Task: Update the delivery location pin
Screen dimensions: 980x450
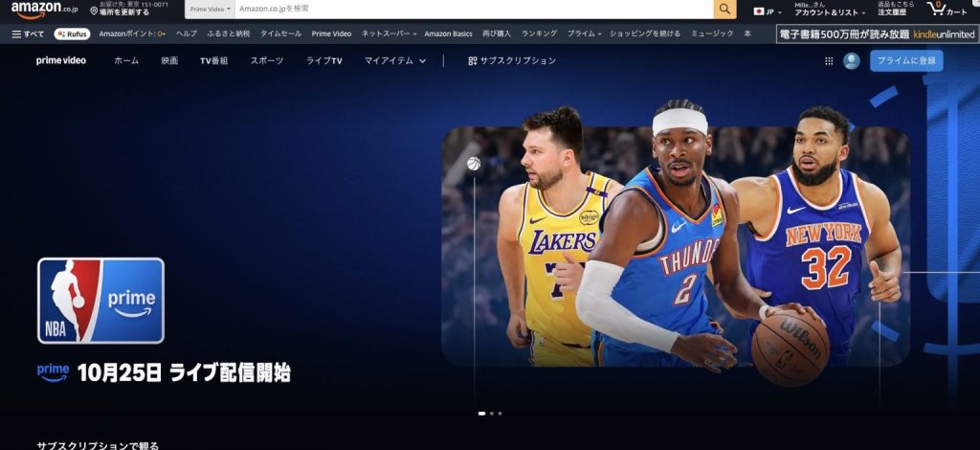Action: [124, 10]
